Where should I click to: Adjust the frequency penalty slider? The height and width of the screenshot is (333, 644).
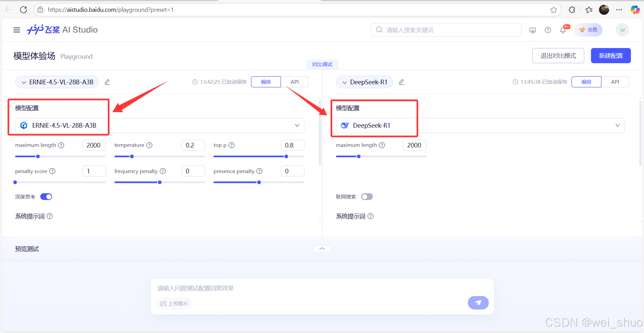tap(160, 182)
